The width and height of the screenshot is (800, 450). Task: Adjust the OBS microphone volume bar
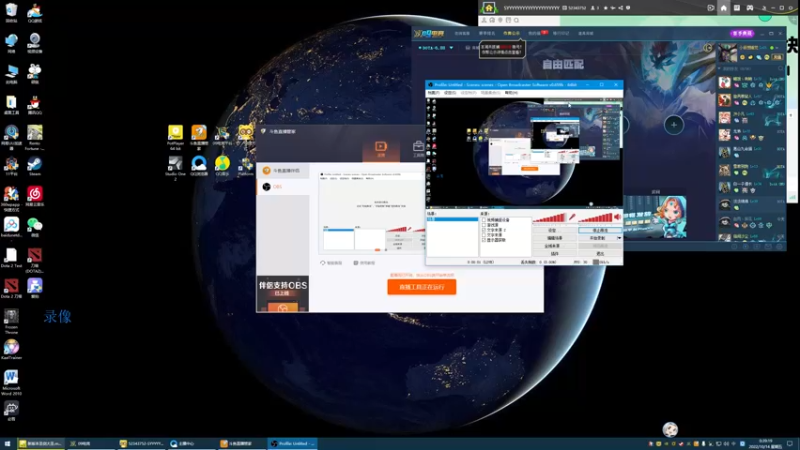click(x=549, y=218)
